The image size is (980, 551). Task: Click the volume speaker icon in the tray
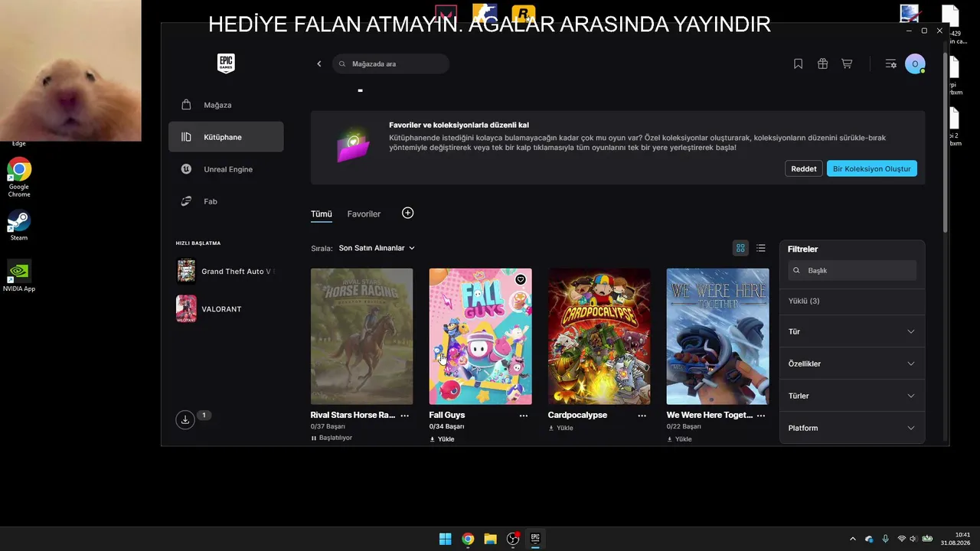913,539
